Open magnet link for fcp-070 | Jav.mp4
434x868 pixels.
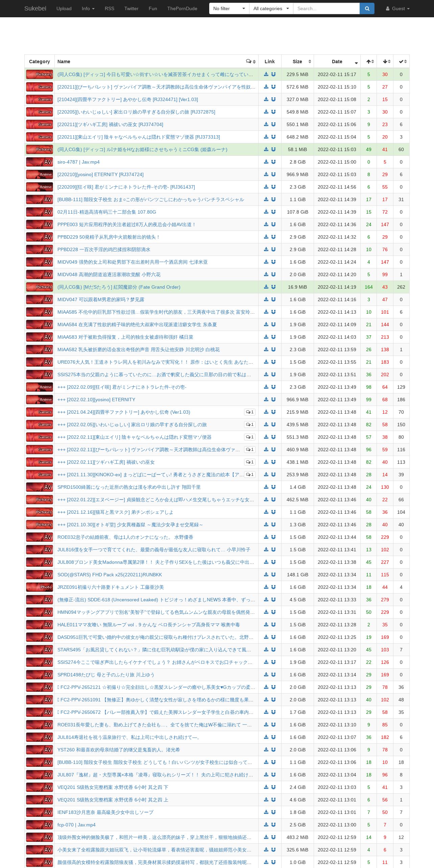pos(273,825)
